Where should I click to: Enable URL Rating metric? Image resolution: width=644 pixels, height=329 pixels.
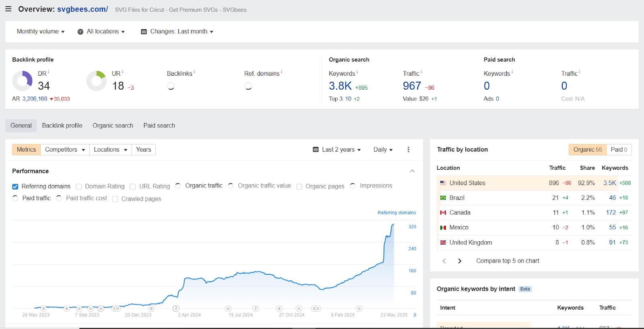(x=133, y=187)
